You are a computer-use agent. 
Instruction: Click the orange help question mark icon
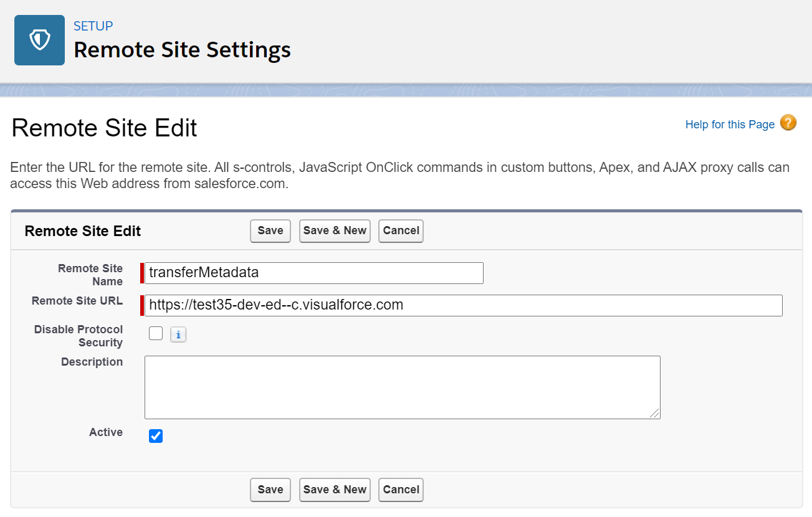point(788,123)
